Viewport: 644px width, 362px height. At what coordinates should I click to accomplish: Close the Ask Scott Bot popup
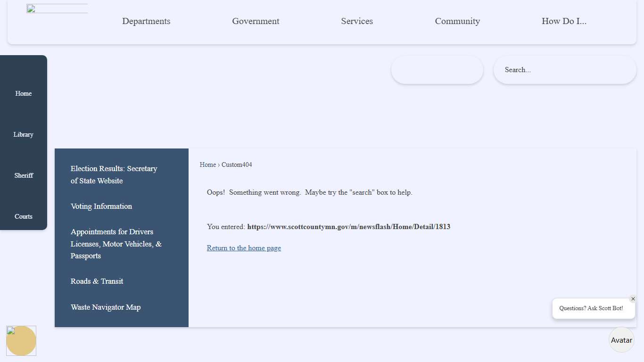point(633,299)
